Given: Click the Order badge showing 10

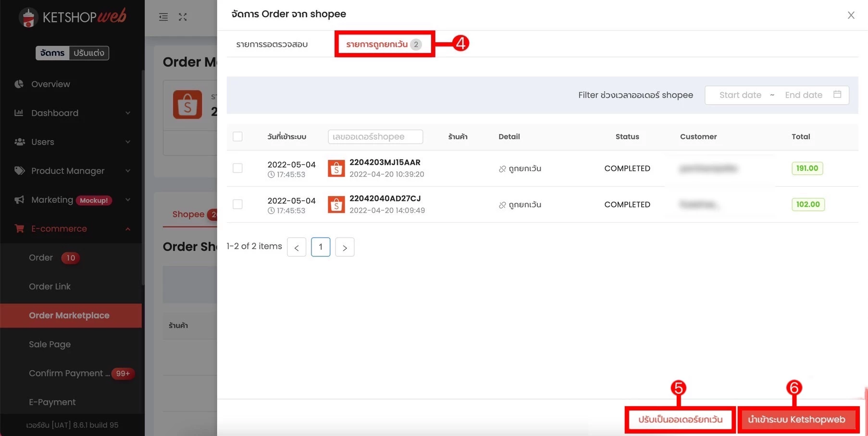Looking at the screenshot, I should point(71,258).
